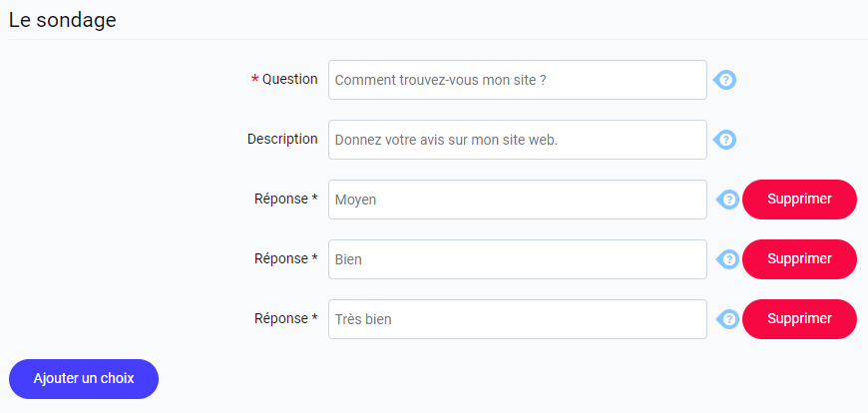The height and width of the screenshot is (413, 868).
Task: Click the Le sondage section heading
Action: tap(63, 20)
